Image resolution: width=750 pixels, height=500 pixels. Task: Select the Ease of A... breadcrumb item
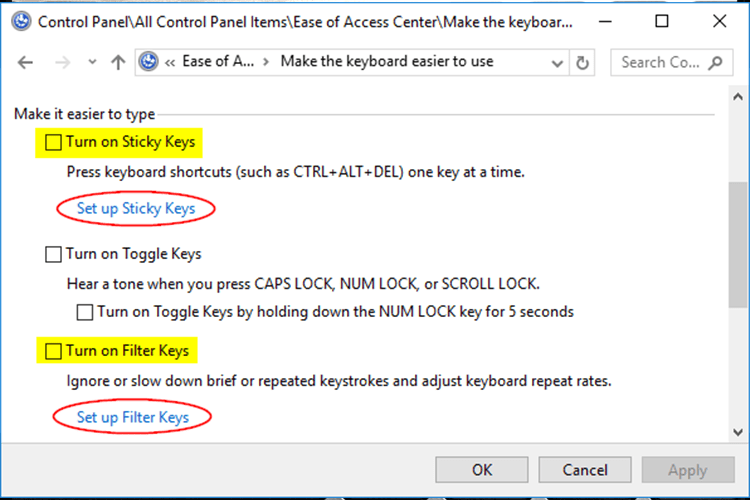pos(218,61)
